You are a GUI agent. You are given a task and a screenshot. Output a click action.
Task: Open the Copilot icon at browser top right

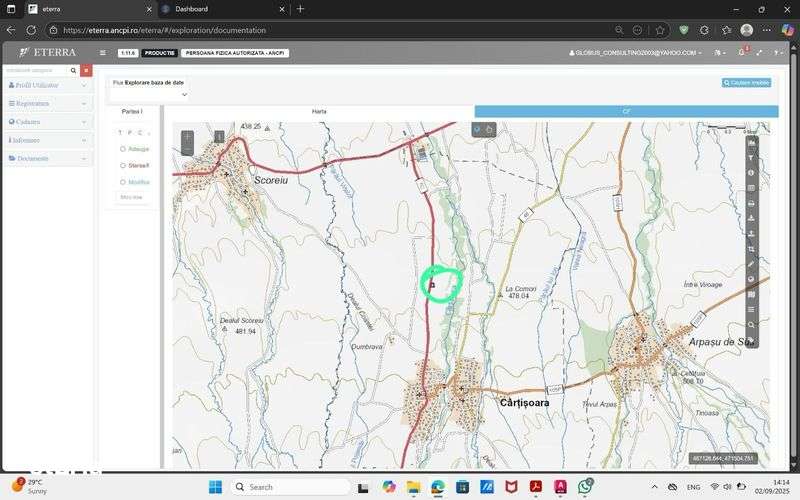coord(788,30)
